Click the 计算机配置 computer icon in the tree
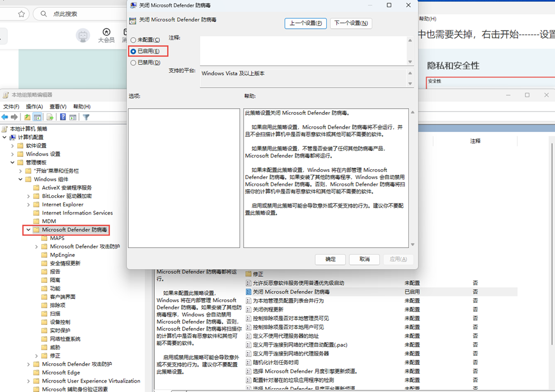 (x=13, y=137)
